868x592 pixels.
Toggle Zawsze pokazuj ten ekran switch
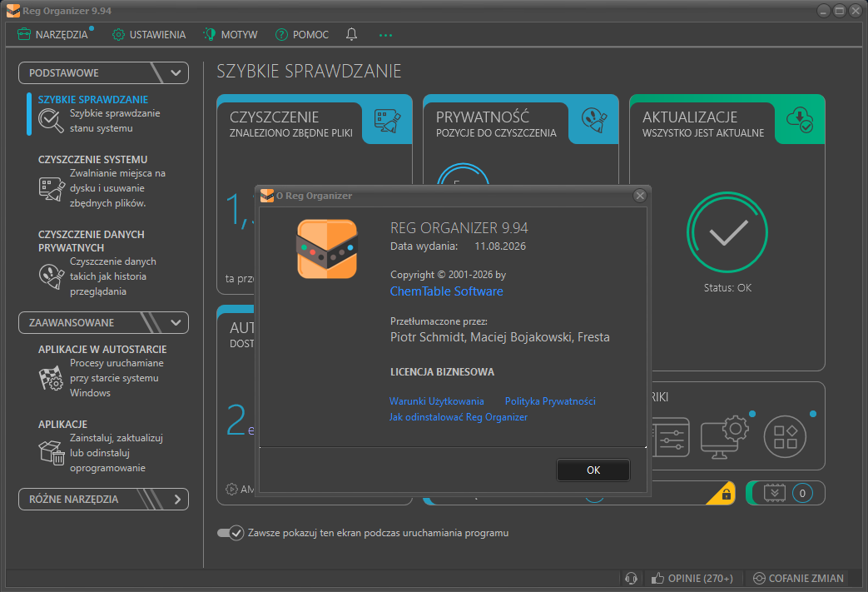(x=231, y=533)
